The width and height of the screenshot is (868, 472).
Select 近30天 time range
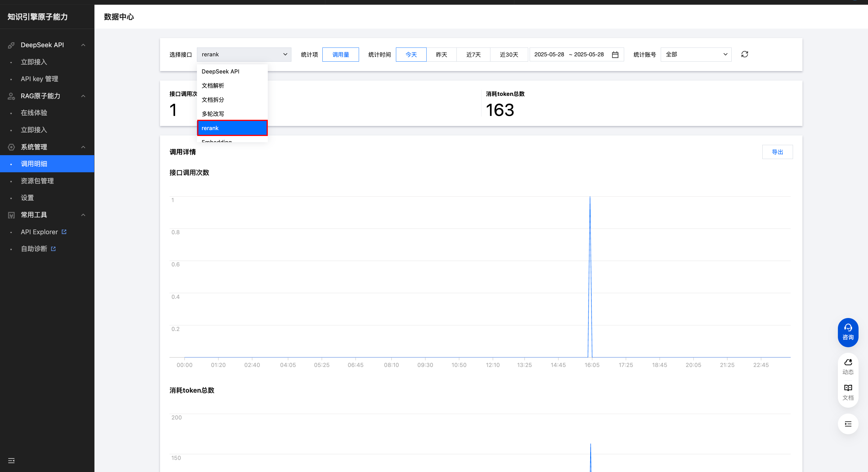(509, 55)
